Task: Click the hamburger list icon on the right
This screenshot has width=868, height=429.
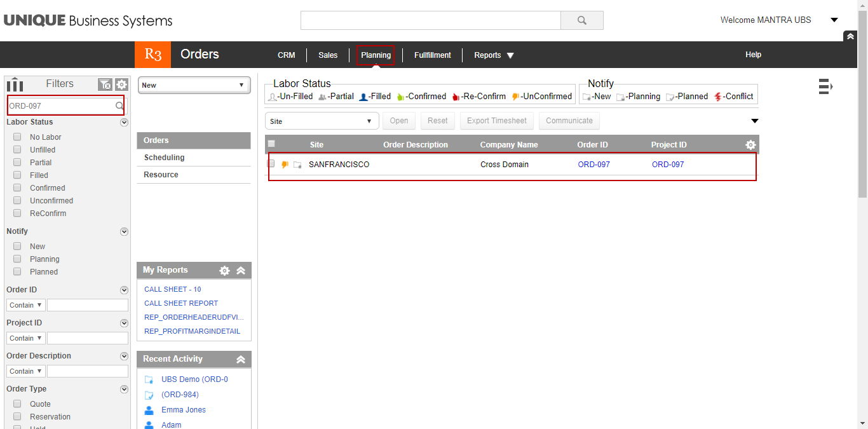Action: coord(825,86)
